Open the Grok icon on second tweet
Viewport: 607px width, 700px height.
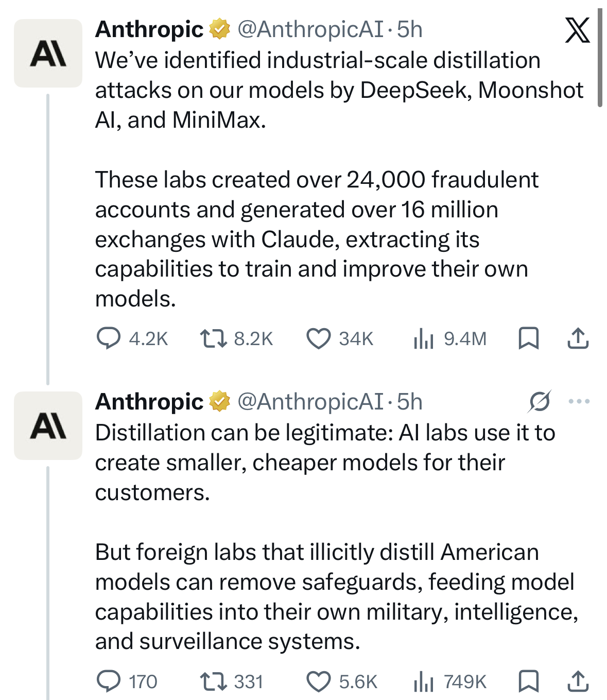point(539,401)
